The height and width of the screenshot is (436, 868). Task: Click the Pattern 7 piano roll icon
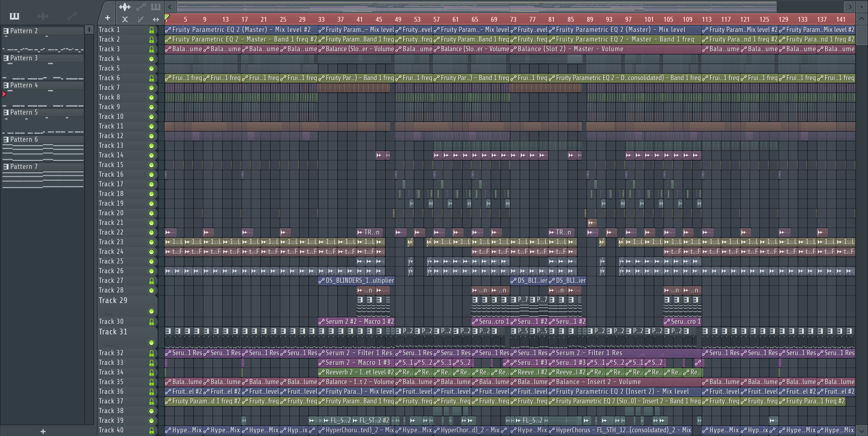6,166
